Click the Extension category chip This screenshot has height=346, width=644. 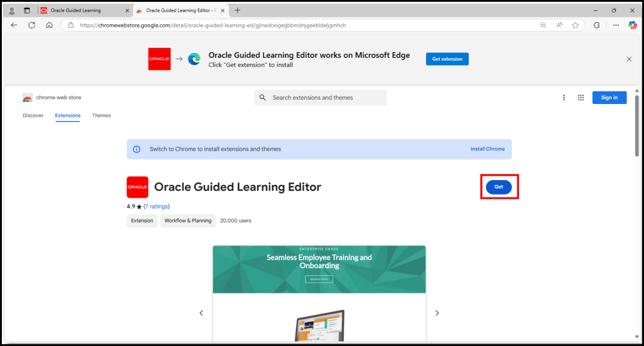point(142,220)
